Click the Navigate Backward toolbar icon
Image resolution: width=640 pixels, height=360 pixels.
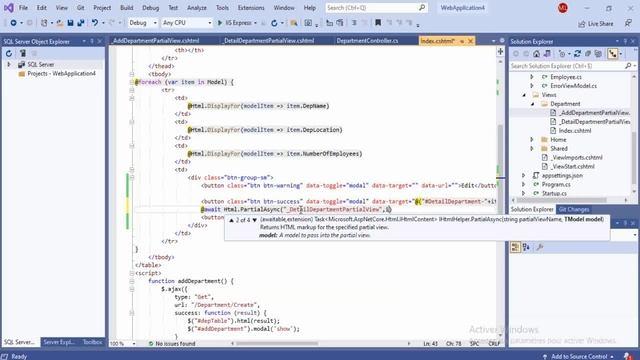tap(13, 23)
